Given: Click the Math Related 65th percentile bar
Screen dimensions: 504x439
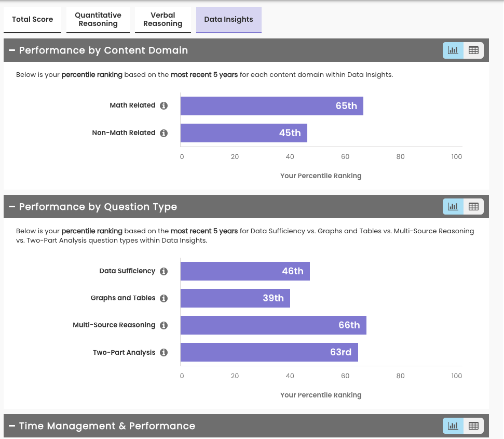Looking at the screenshot, I should point(271,106).
